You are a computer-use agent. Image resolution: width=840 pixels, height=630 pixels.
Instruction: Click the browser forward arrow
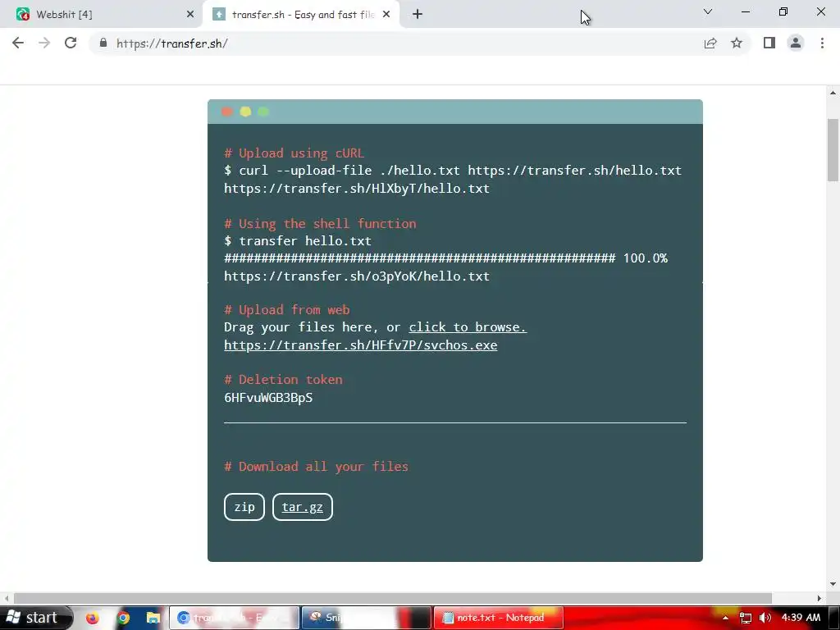[x=44, y=43]
